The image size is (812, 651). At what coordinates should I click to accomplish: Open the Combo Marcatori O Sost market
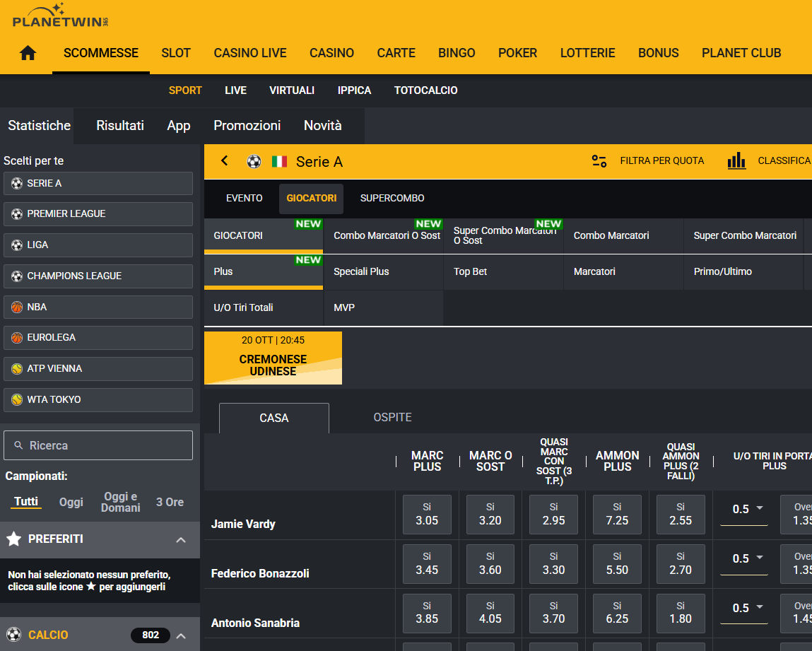pyautogui.click(x=384, y=235)
